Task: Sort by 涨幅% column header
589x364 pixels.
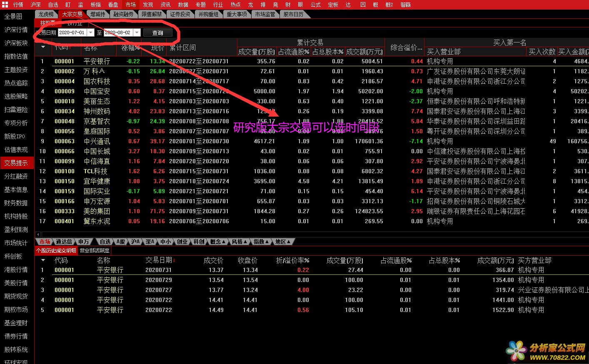Action: pos(130,47)
